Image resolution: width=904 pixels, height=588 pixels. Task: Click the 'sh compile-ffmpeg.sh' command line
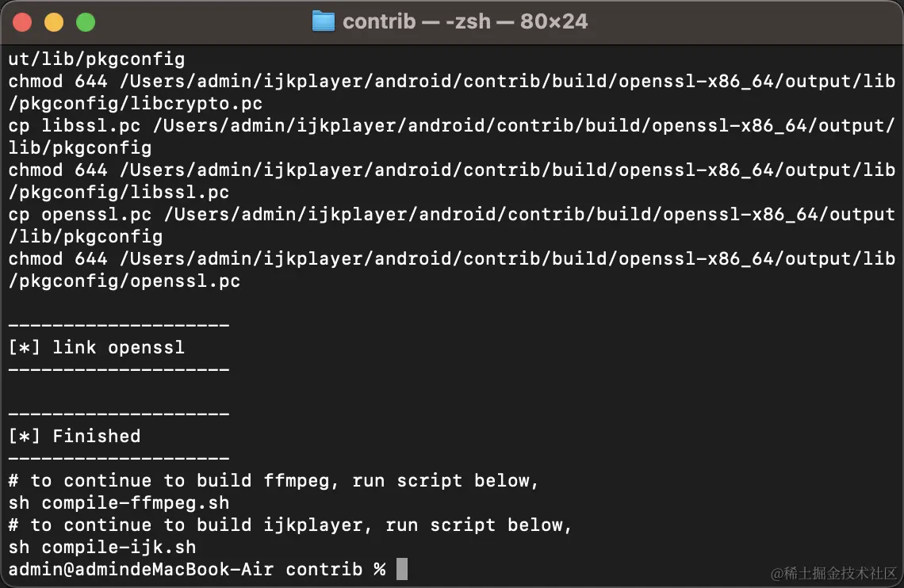tap(119, 502)
